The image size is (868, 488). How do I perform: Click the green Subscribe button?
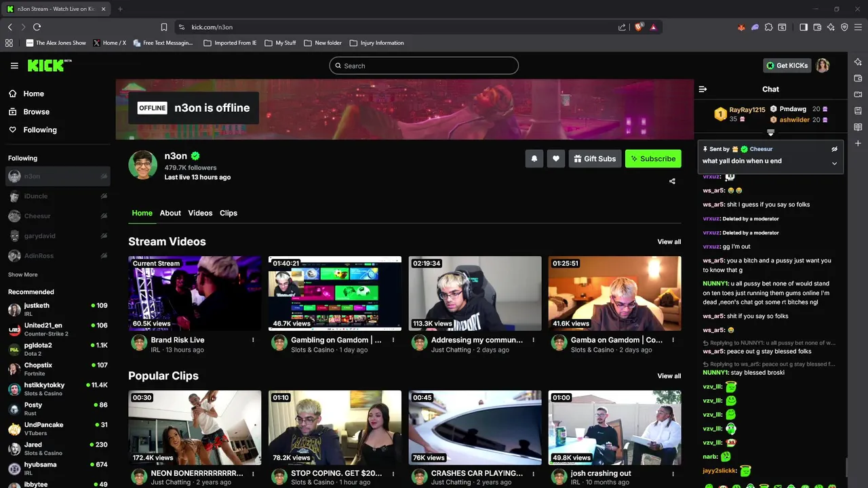(x=653, y=159)
